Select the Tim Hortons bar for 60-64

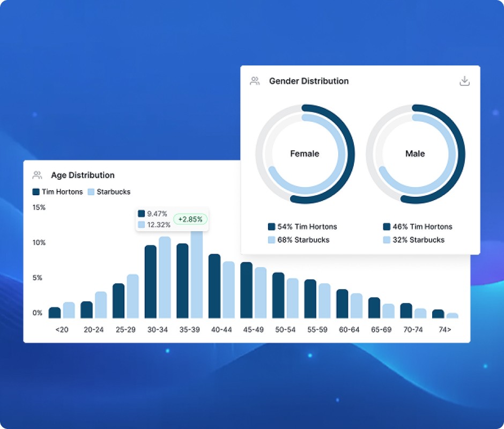pyautogui.click(x=342, y=304)
